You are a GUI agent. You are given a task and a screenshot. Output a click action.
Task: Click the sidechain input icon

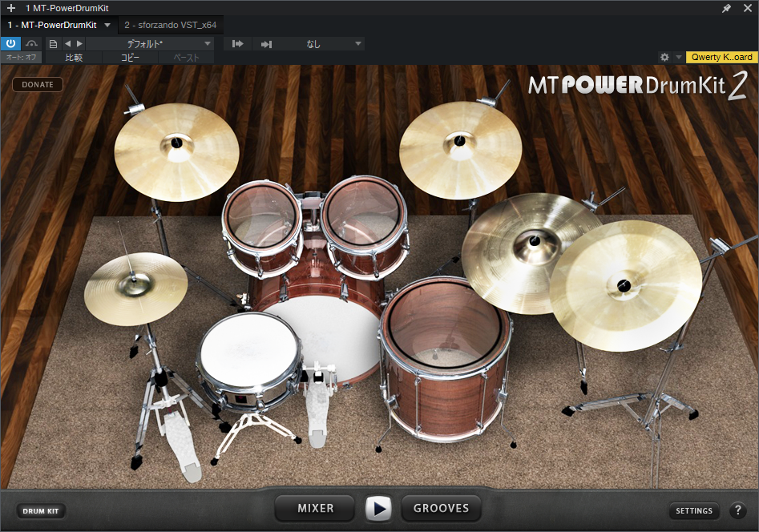coord(266,44)
